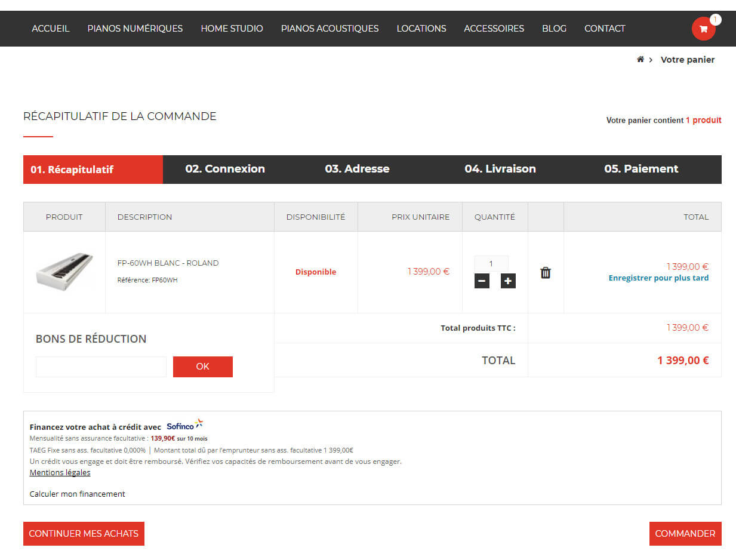This screenshot has width=736, height=560.
Task: Click the 139,90€ monthly payment text
Action: (x=163, y=438)
